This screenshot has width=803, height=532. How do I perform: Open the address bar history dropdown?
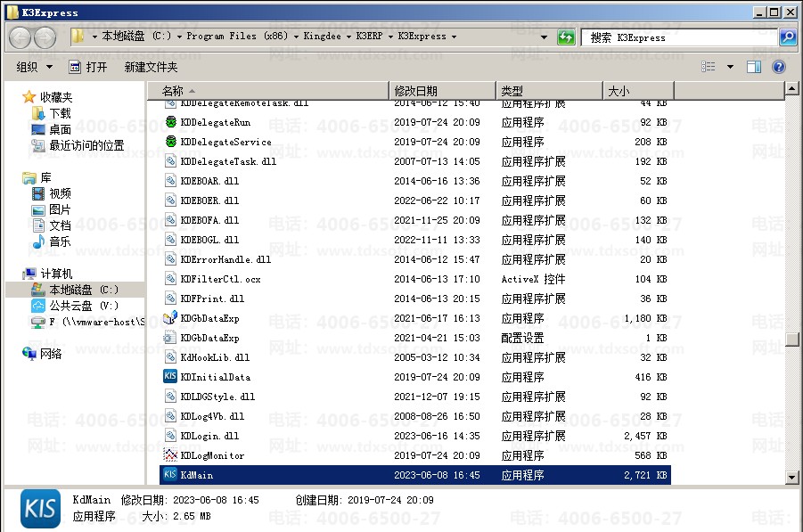click(x=545, y=37)
